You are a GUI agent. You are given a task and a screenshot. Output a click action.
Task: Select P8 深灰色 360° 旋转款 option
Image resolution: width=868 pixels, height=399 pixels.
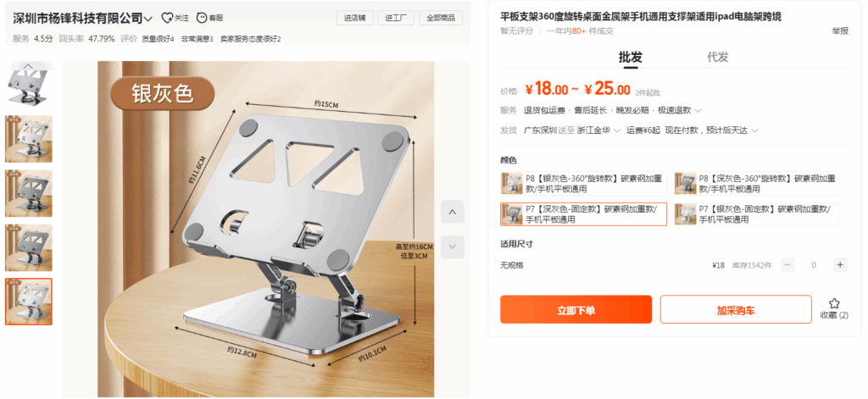[x=757, y=183]
